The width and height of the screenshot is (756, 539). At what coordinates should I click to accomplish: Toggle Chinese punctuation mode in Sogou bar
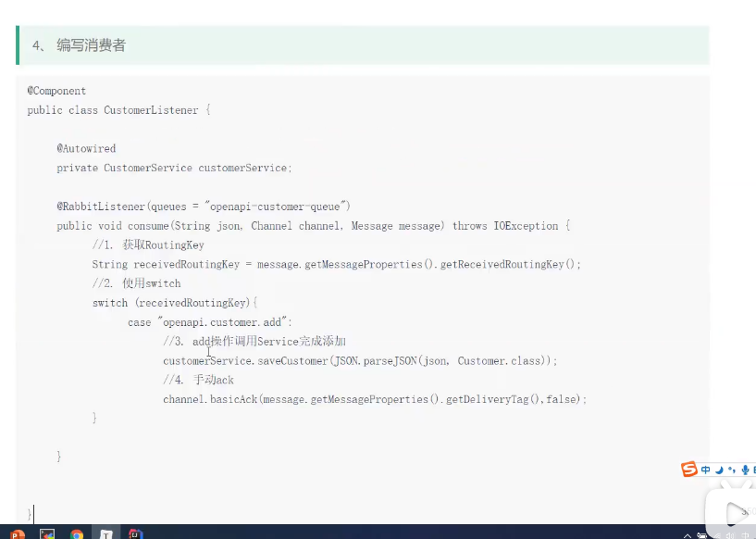[732, 470]
